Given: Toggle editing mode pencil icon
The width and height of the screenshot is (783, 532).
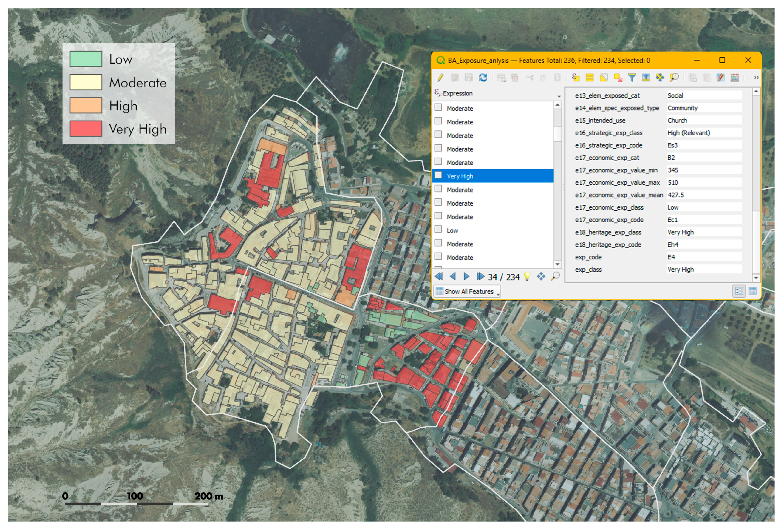Looking at the screenshot, I should coord(440,78).
